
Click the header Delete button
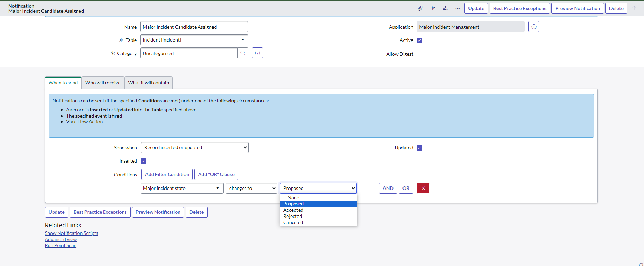click(616, 8)
